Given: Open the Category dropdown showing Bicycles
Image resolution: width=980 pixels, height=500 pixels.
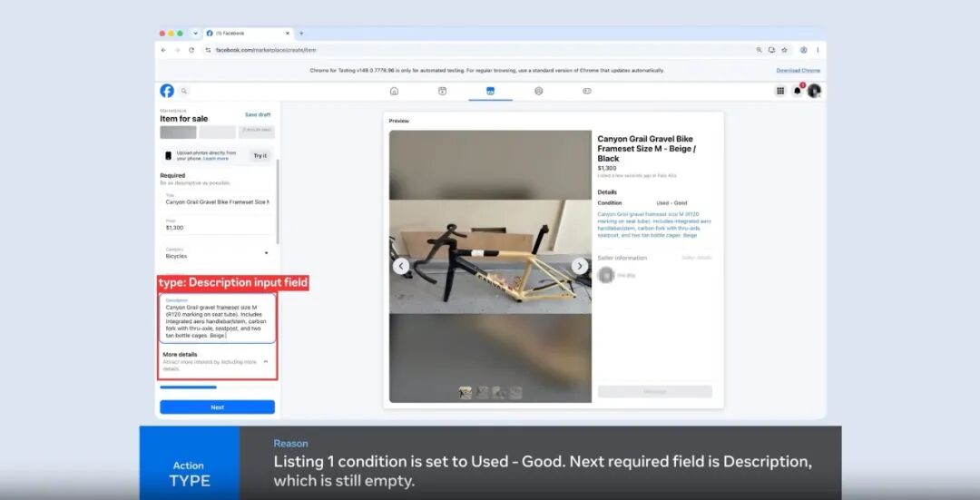Looking at the screenshot, I should coord(217,253).
